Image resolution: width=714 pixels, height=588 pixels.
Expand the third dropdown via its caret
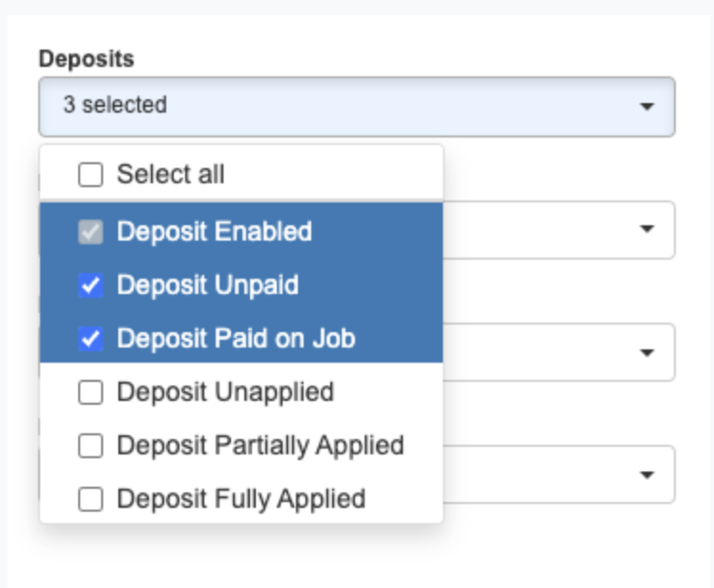click(647, 352)
